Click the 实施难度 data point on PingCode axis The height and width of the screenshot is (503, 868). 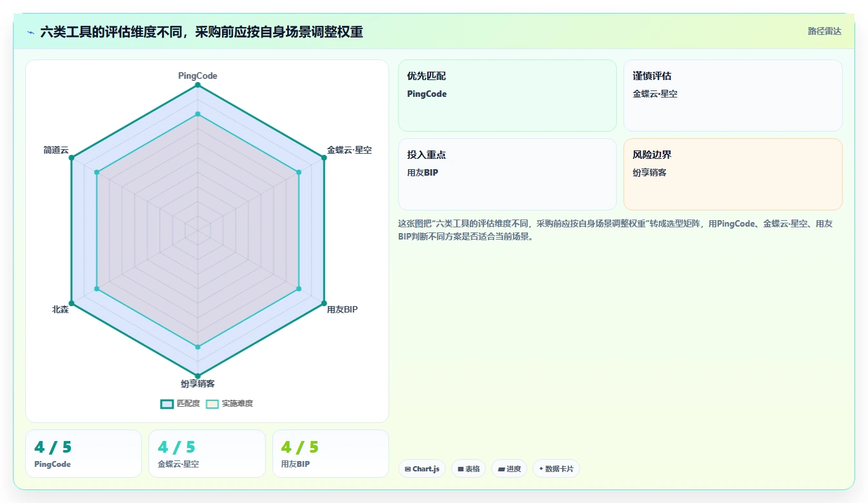197,114
